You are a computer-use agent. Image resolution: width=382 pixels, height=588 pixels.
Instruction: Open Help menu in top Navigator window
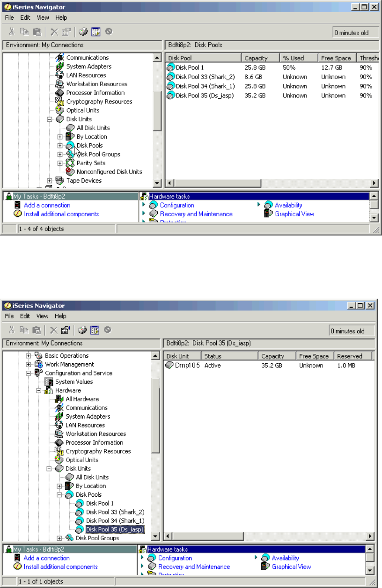tap(61, 17)
